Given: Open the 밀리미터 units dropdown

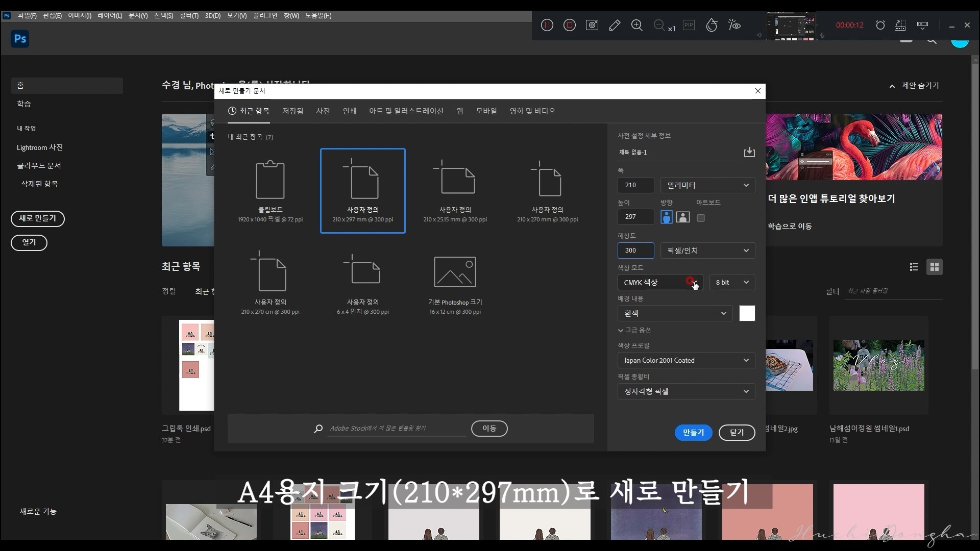Looking at the screenshot, I should pyautogui.click(x=707, y=185).
